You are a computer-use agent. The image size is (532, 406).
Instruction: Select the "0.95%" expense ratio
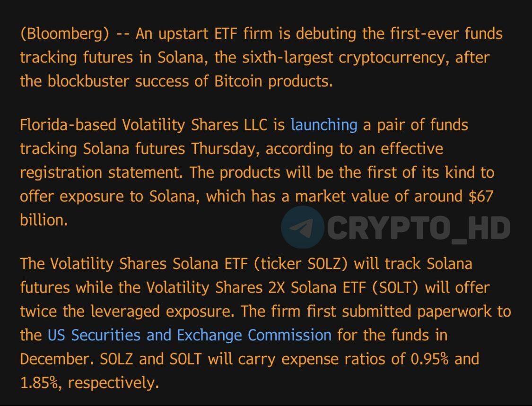coord(429,359)
